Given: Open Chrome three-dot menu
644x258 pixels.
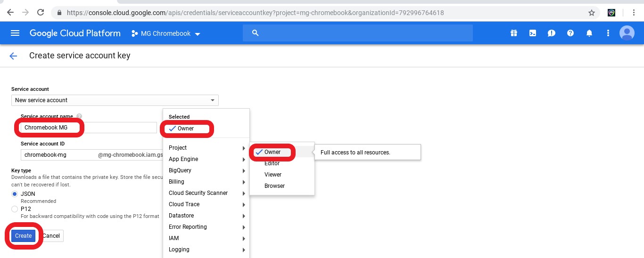Looking at the screenshot, I should [x=634, y=13].
